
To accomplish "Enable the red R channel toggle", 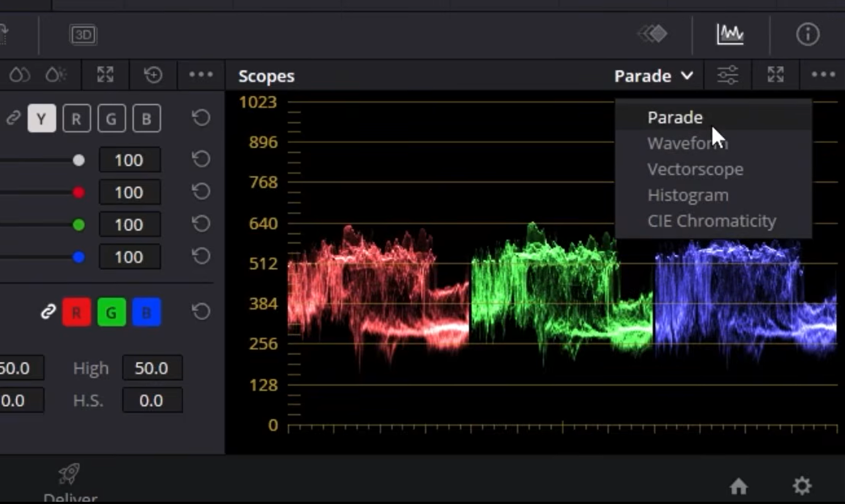I will (76, 312).
